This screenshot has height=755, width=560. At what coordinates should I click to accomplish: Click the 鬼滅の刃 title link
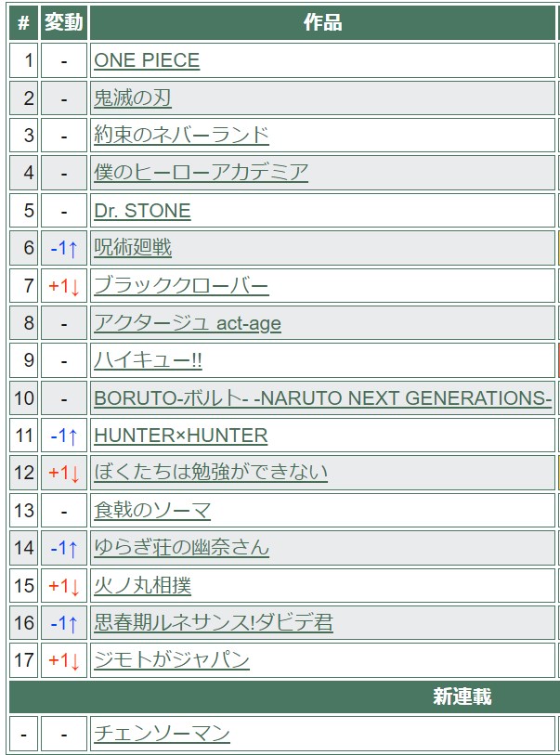tap(133, 98)
